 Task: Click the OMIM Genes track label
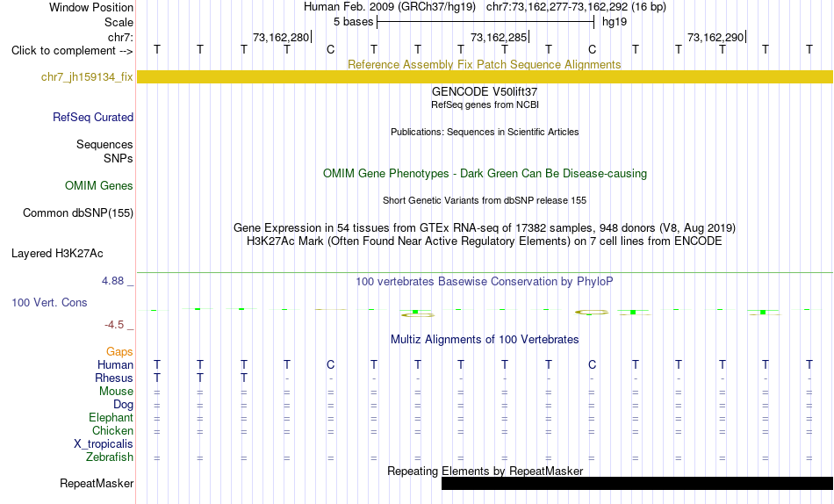point(99,186)
